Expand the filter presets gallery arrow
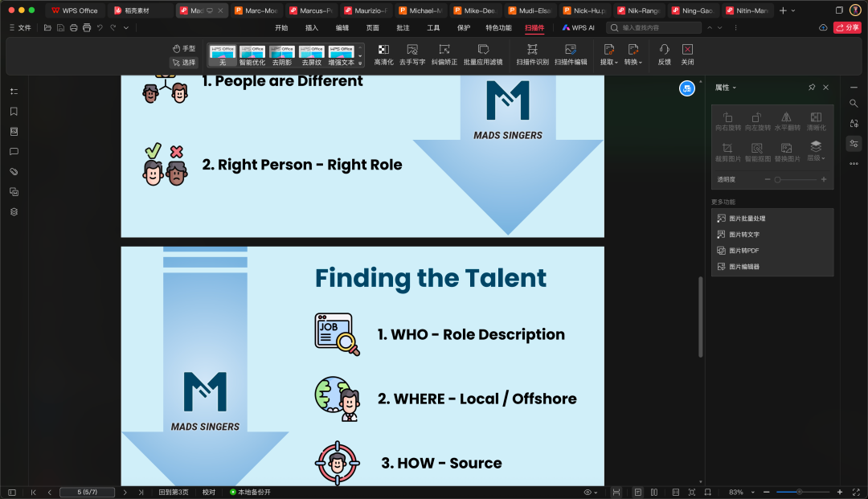Image resolution: width=868 pixels, height=499 pixels. pyautogui.click(x=360, y=63)
